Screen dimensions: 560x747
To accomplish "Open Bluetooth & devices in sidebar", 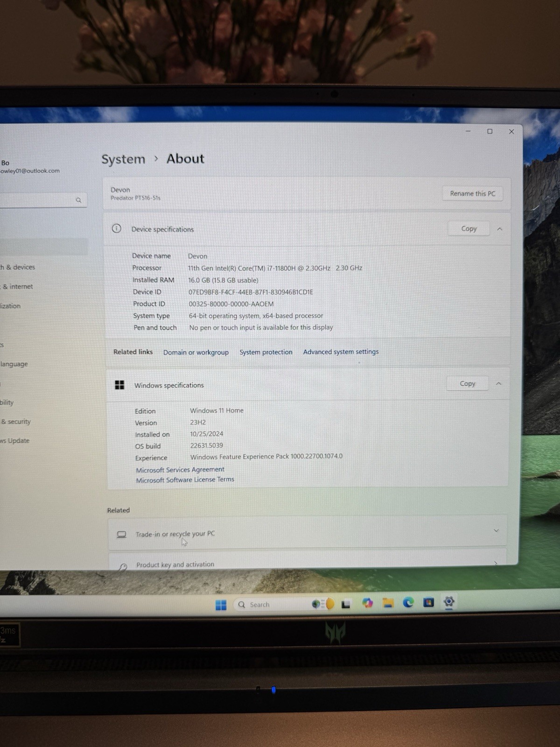I will 18,267.
